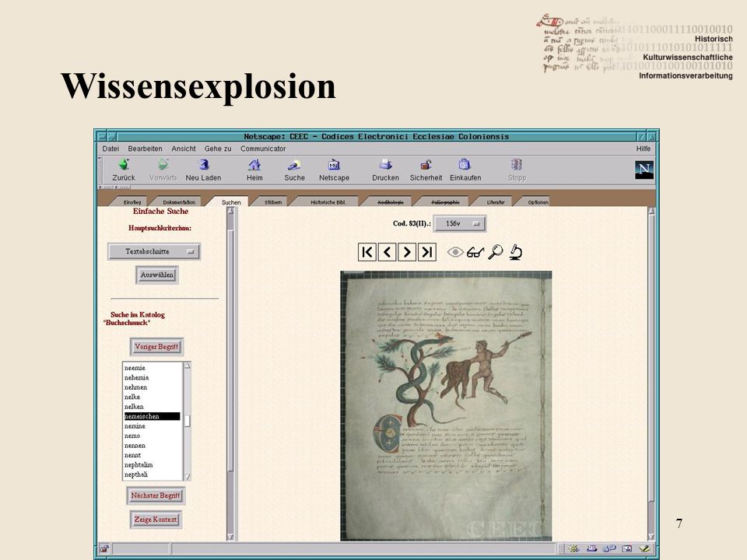
Task: Click the Auswählen button
Action: tap(156, 275)
